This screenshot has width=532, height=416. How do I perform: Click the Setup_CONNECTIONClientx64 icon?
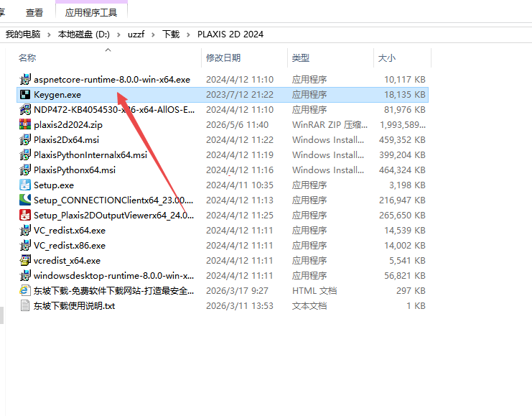(25, 200)
